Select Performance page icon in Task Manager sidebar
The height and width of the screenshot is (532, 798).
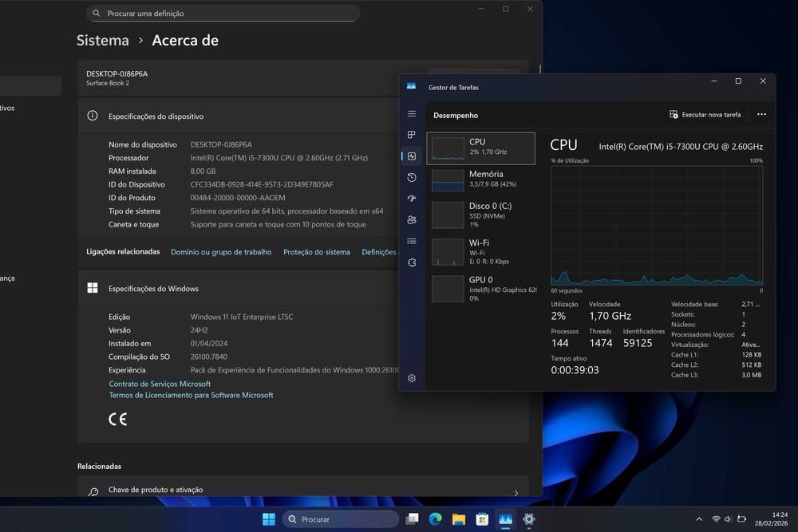(x=412, y=156)
